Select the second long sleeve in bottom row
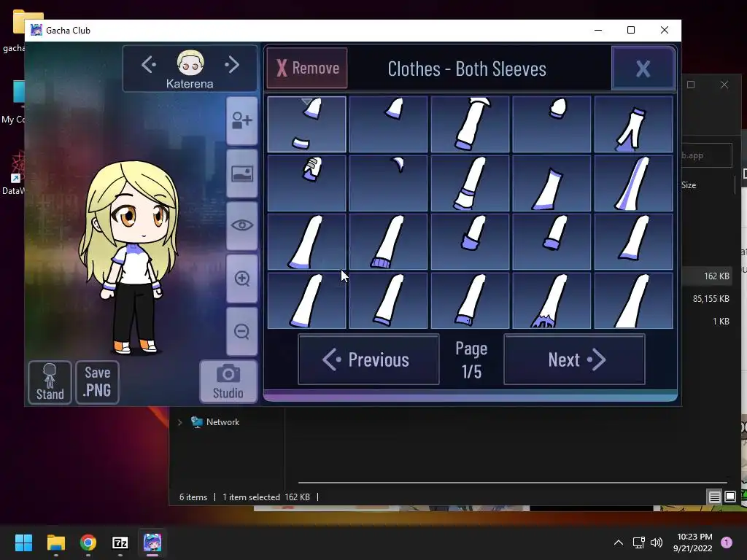The width and height of the screenshot is (747, 560). (388, 301)
